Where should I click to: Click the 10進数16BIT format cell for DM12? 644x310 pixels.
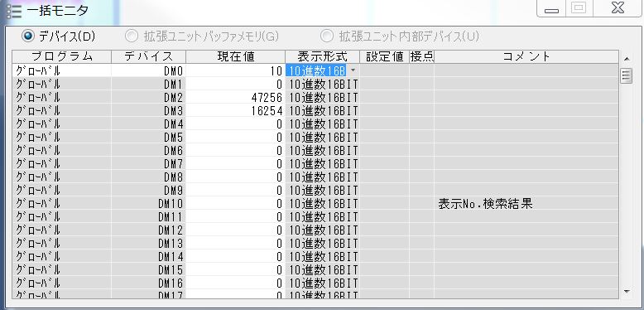click(322, 230)
